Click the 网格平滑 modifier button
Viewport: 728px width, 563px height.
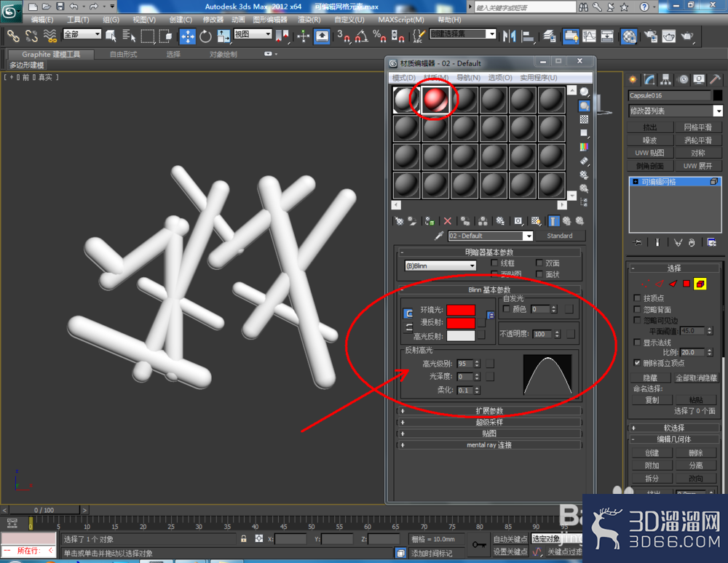click(698, 127)
